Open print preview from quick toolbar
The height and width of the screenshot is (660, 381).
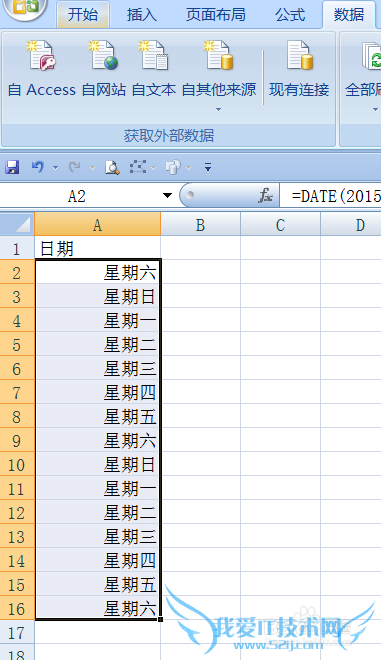(112, 167)
